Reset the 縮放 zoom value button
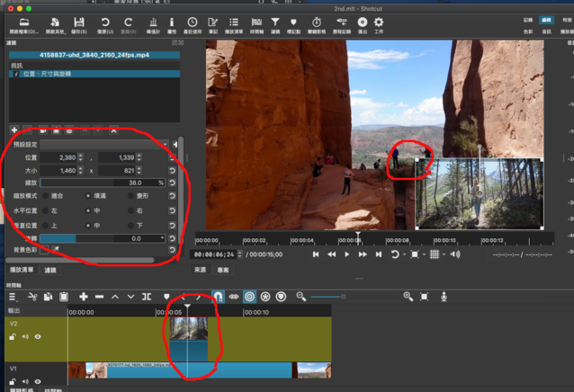This screenshot has width=574, height=392. pos(172,183)
